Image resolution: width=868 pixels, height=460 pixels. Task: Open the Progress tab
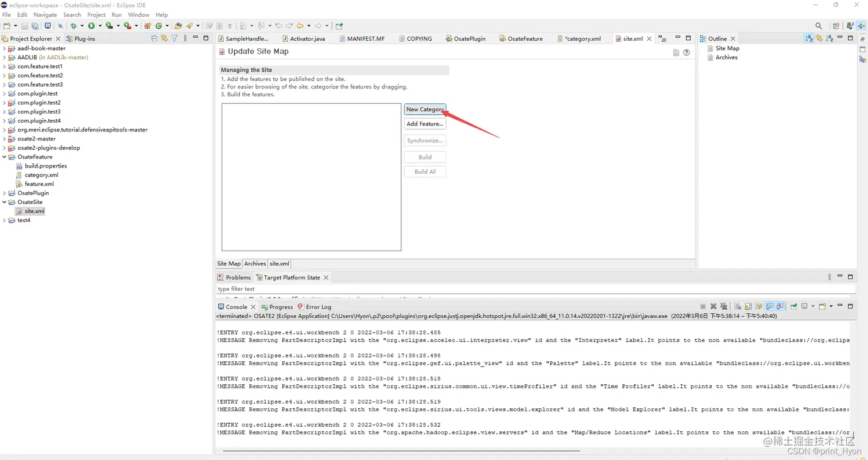pos(277,307)
